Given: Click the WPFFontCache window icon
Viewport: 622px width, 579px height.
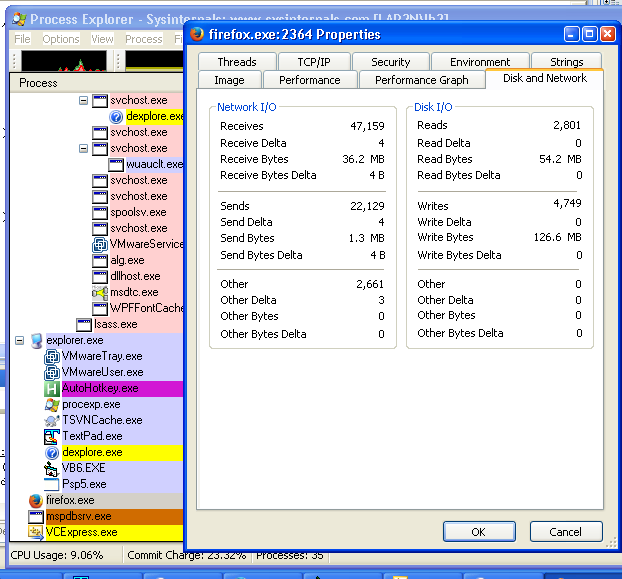Looking at the screenshot, I should (x=100, y=309).
